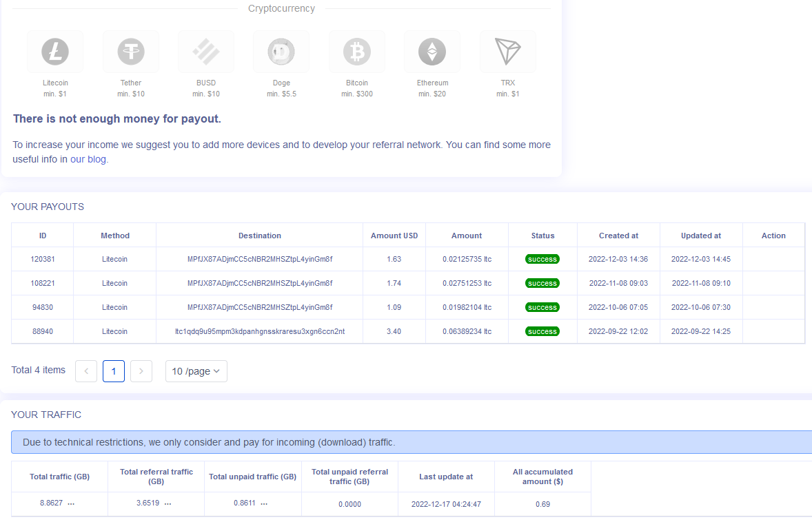Image resolution: width=812 pixels, height=522 pixels.
Task: Click the Last update 2022-12-17 04:24:47 value
Action: pos(446,504)
